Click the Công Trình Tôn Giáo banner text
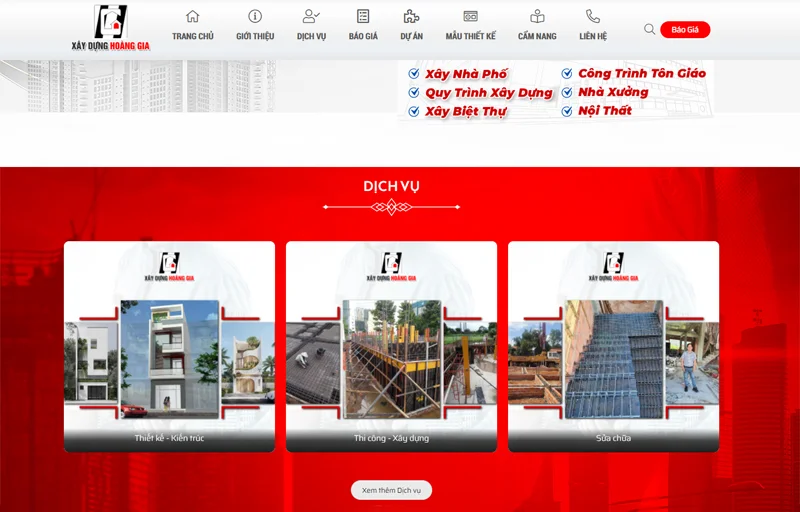The image size is (800, 512). pyautogui.click(x=642, y=73)
